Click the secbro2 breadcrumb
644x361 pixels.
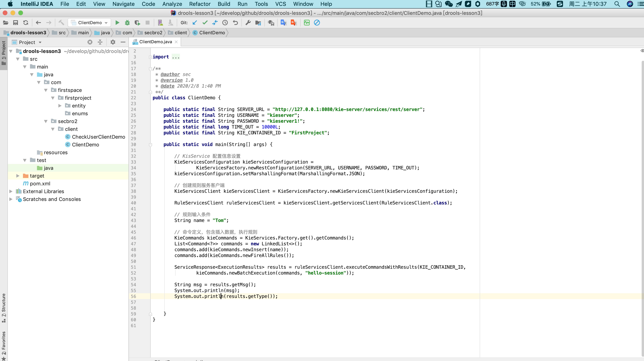click(150, 33)
